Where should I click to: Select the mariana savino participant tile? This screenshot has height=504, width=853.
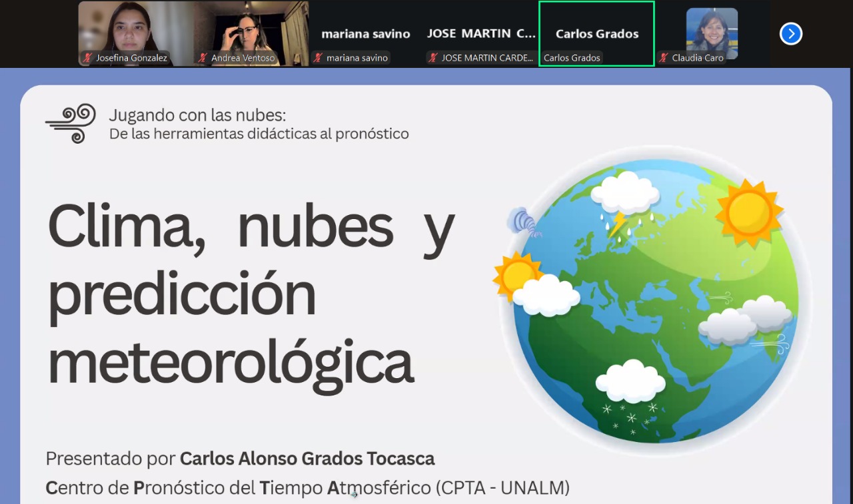click(366, 33)
